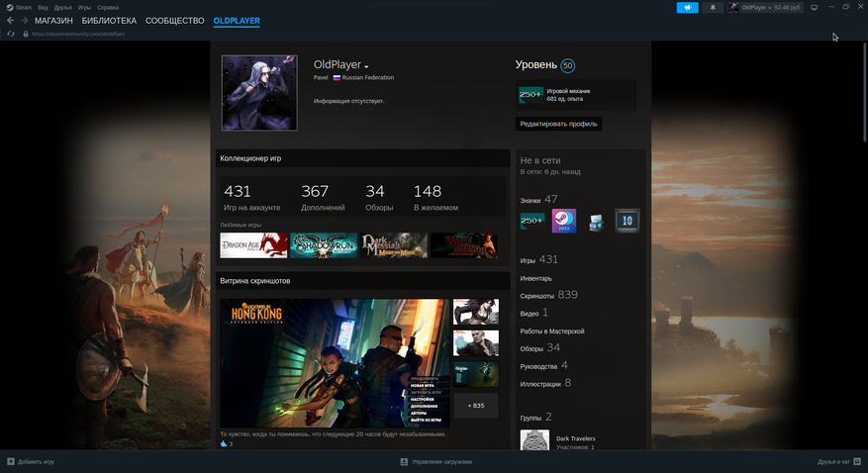
Task: Open the Иллюстрации 8 link
Action: coord(545,383)
